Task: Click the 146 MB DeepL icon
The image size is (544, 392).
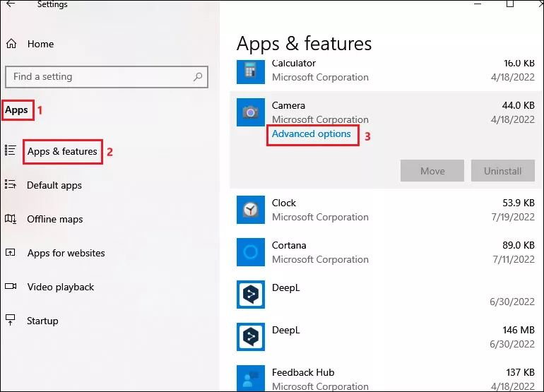Action: (x=251, y=337)
